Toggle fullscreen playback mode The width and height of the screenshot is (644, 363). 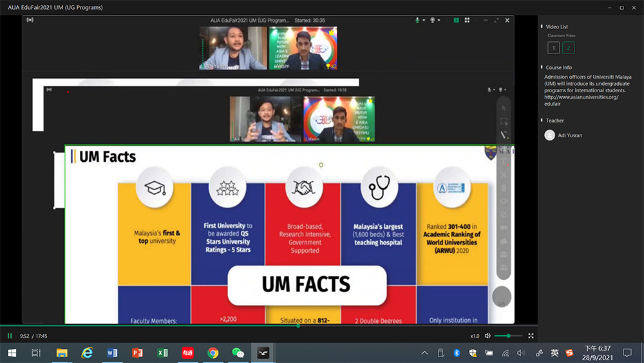point(531,336)
